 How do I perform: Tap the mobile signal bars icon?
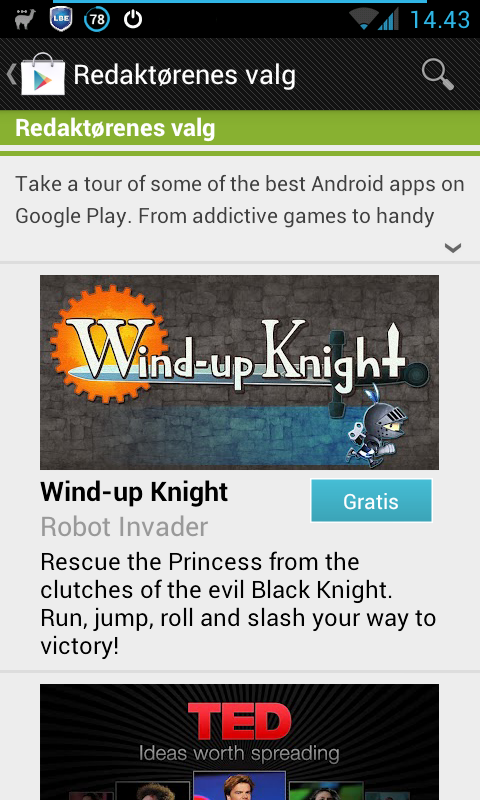(388, 19)
